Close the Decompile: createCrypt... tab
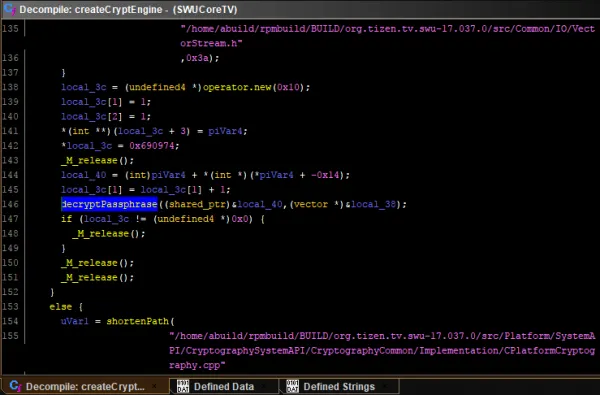 click(154, 386)
